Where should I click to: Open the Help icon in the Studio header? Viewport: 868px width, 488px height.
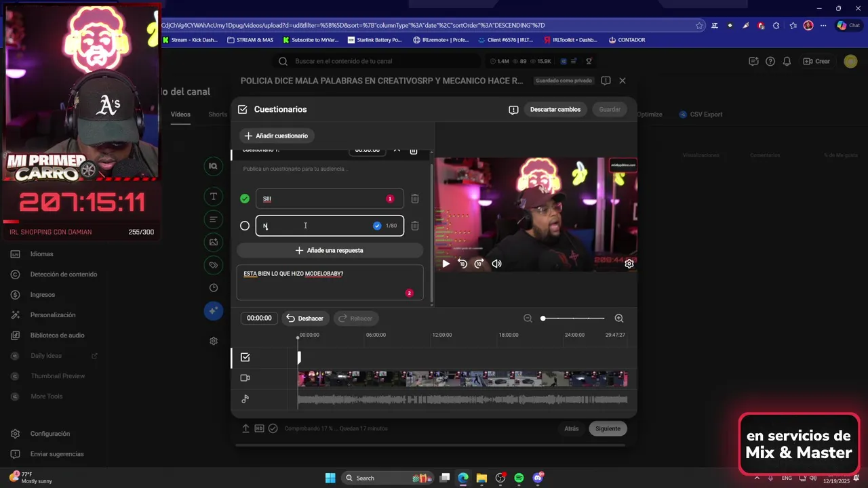770,61
